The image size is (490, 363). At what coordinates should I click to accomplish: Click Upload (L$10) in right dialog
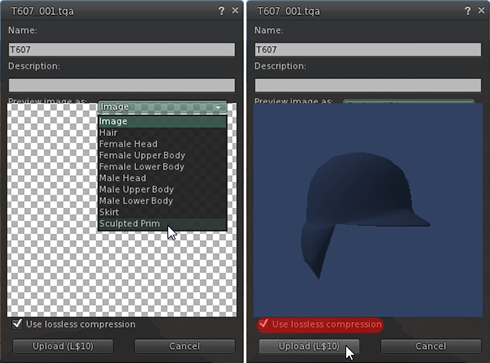point(309,346)
